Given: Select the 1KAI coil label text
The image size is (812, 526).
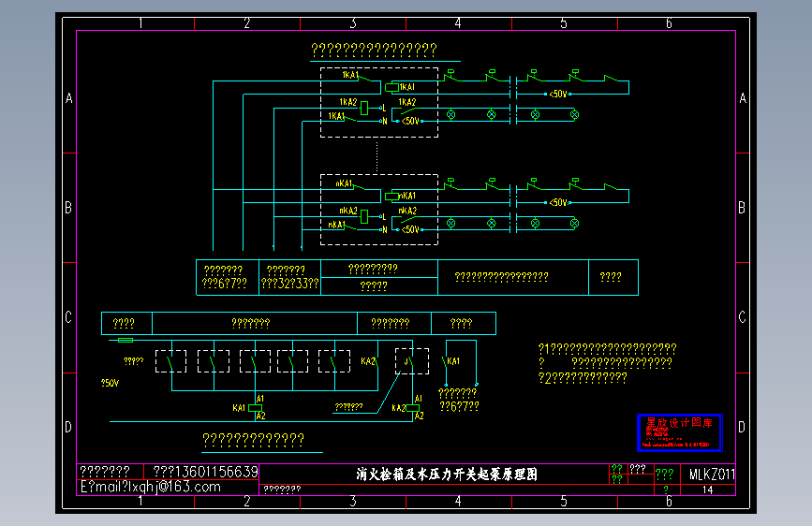Looking at the screenshot, I should pyautogui.click(x=407, y=87).
